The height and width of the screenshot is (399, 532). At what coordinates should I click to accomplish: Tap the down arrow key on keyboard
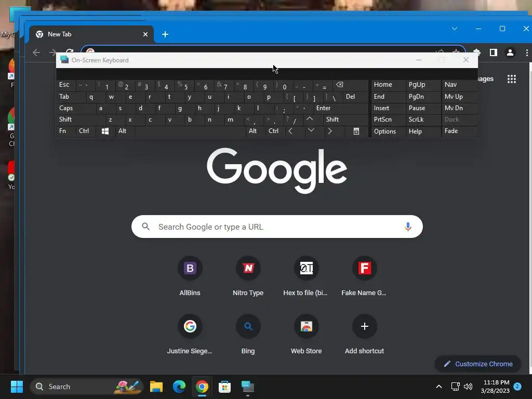click(x=311, y=131)
